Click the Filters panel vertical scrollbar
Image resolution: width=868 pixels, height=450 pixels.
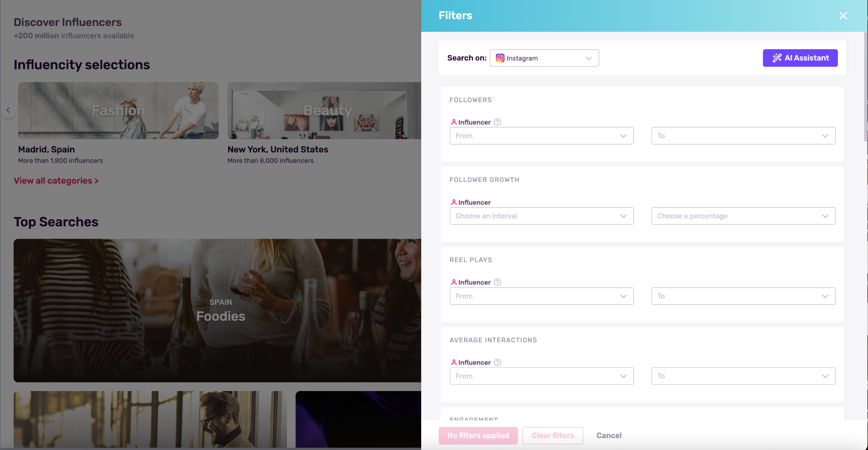(x=865, y=87)
